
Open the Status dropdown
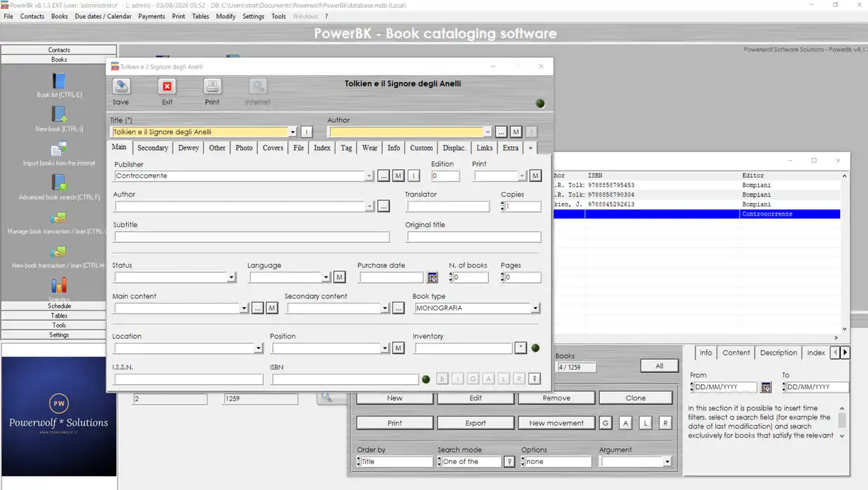point(232,278)
